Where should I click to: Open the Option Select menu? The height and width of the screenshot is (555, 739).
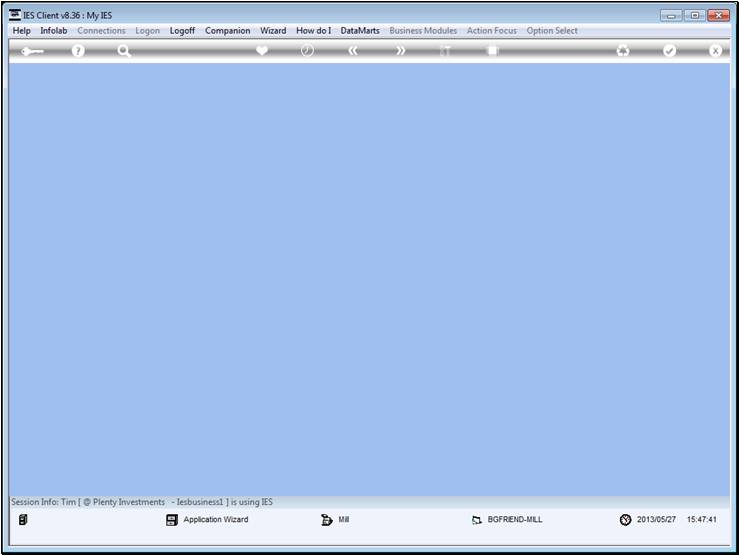coord(552,31)
